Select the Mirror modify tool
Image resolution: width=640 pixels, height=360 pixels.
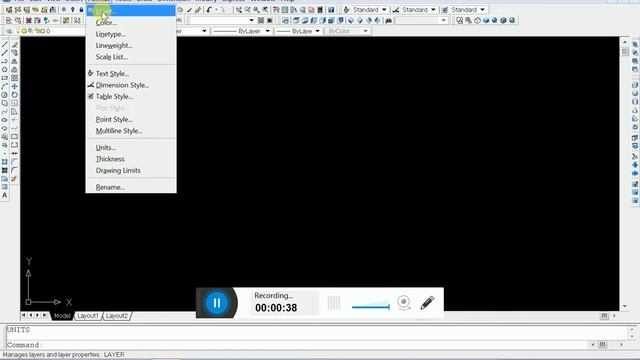point(15,61)
